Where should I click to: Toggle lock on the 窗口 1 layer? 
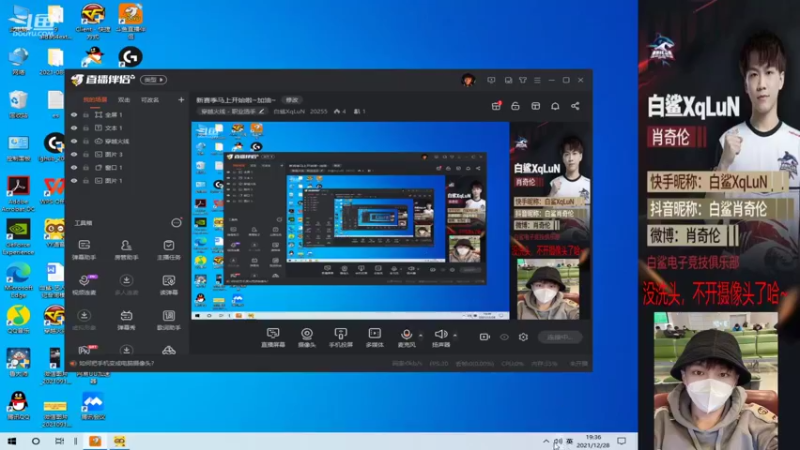[86, 167]
